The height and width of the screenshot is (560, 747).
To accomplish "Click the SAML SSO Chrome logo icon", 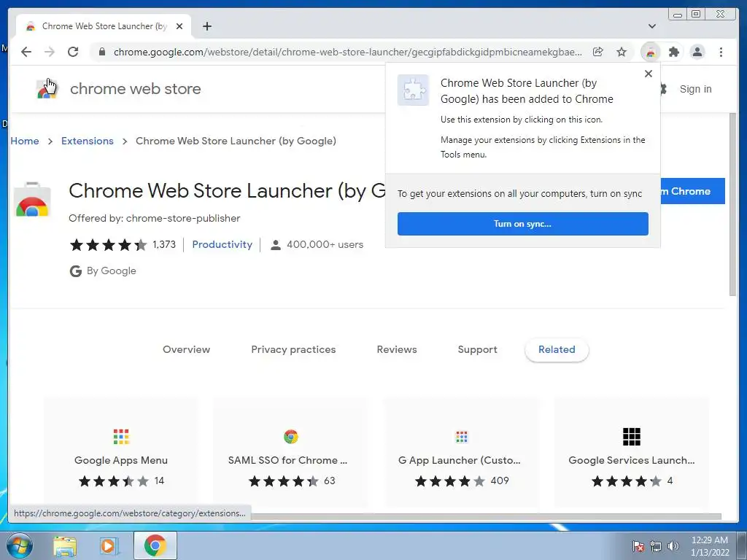I will click(x=290, y=437).
